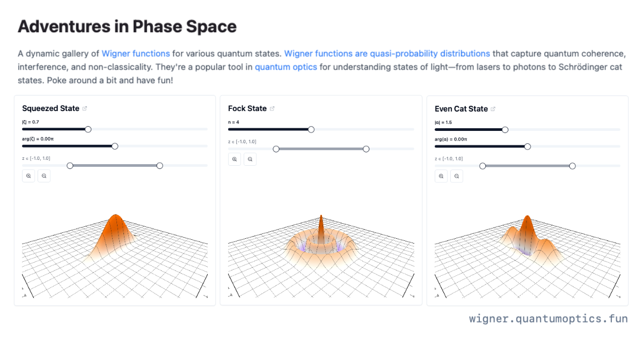Image resolution: width=644 pixels, height=338 pixels.
Task: Zoom in on Even Cat State plot
Action: click(441, 176)
